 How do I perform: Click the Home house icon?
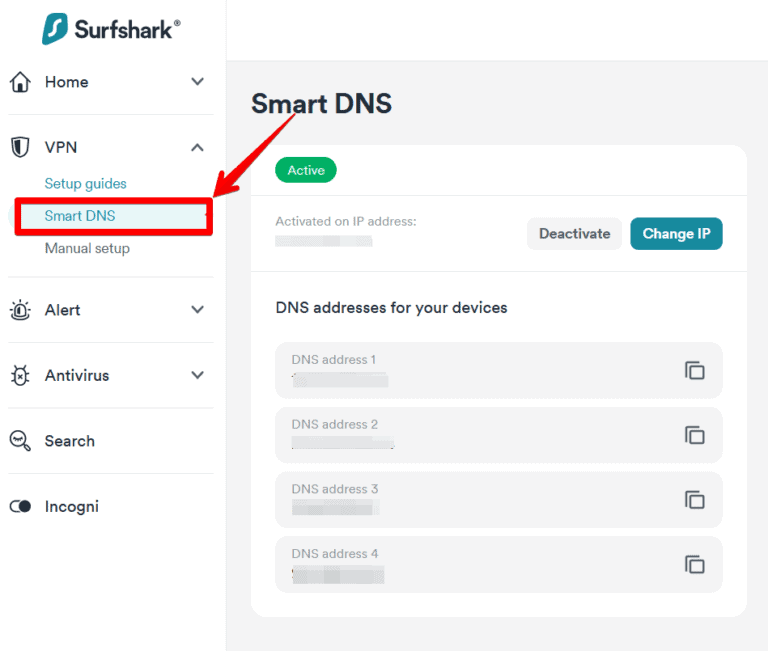coord(20,82)
